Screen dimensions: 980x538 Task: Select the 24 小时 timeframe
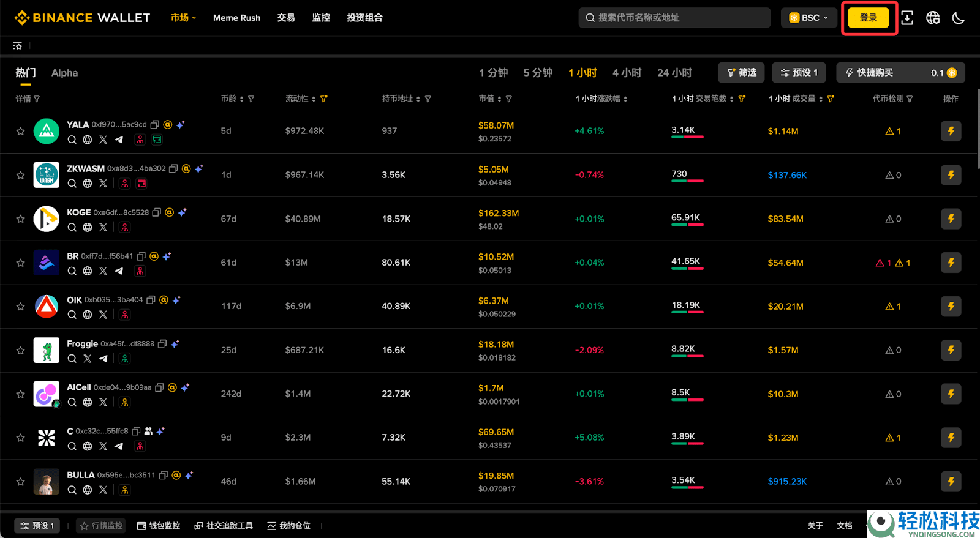coord(674,73)
